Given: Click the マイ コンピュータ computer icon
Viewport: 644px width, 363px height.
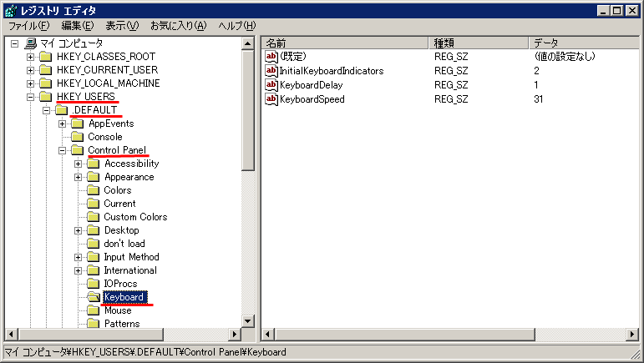Looking at the screenshot, I should pos(30,43).
